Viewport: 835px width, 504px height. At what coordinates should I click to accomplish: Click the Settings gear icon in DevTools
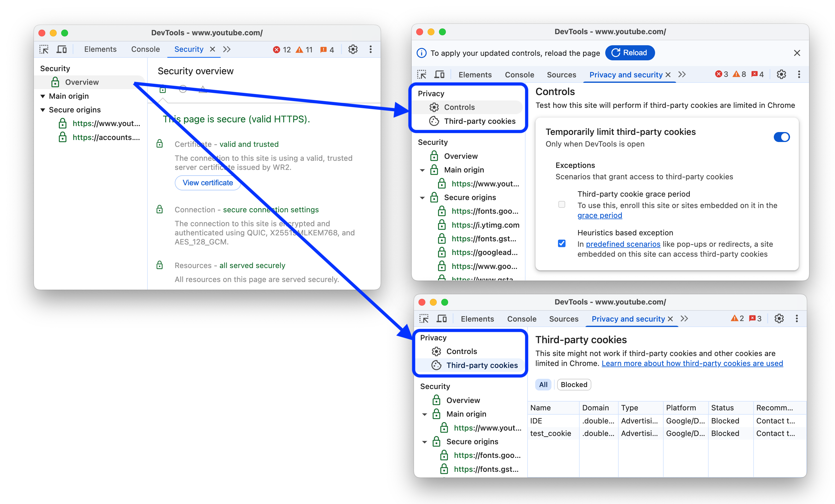coord(352,50)
